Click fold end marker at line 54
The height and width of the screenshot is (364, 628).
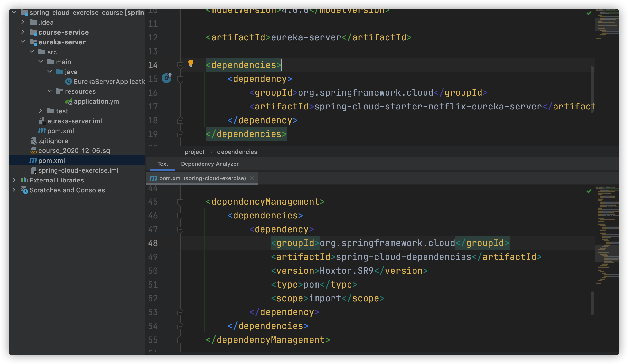click(x=180, y=326)
